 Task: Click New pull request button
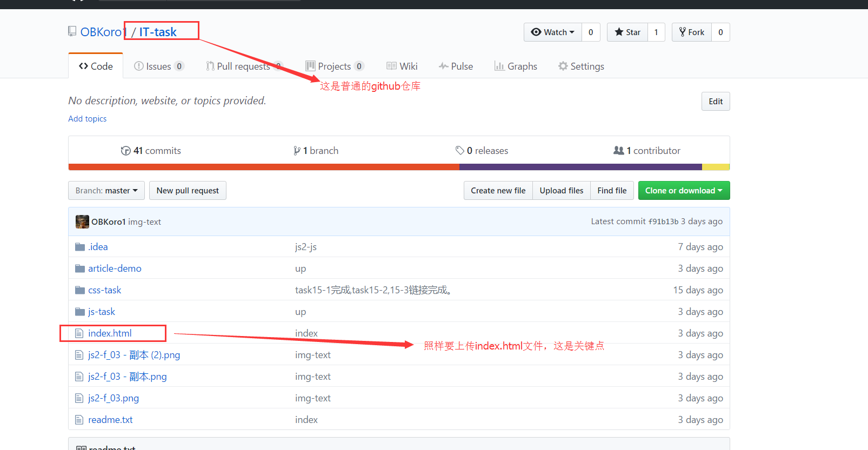(188, 190)
